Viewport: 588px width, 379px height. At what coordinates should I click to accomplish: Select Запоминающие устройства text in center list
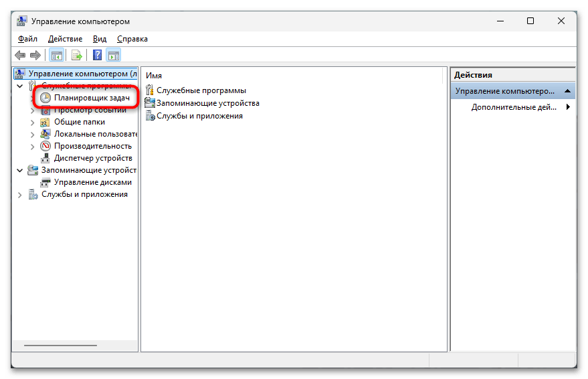pos(208,103)
